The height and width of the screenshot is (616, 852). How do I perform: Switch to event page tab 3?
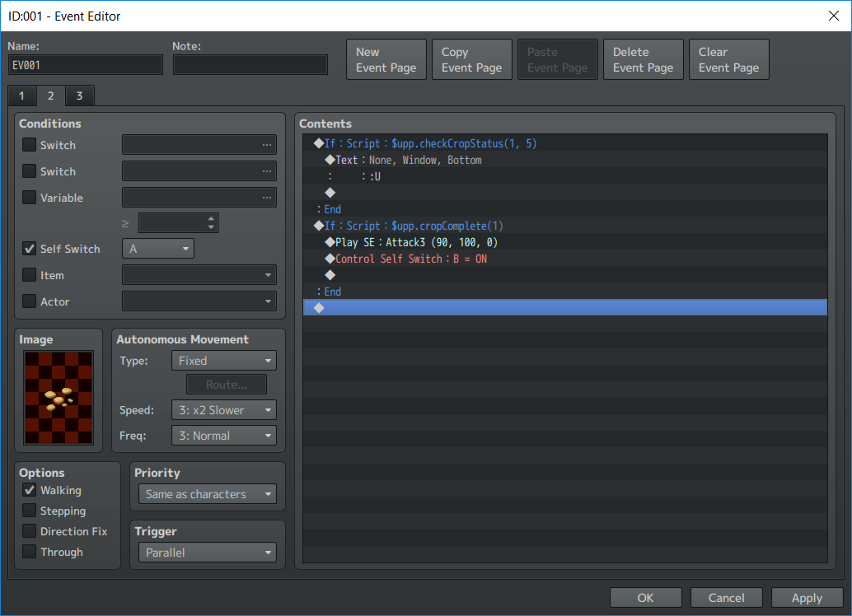point(79,96)
